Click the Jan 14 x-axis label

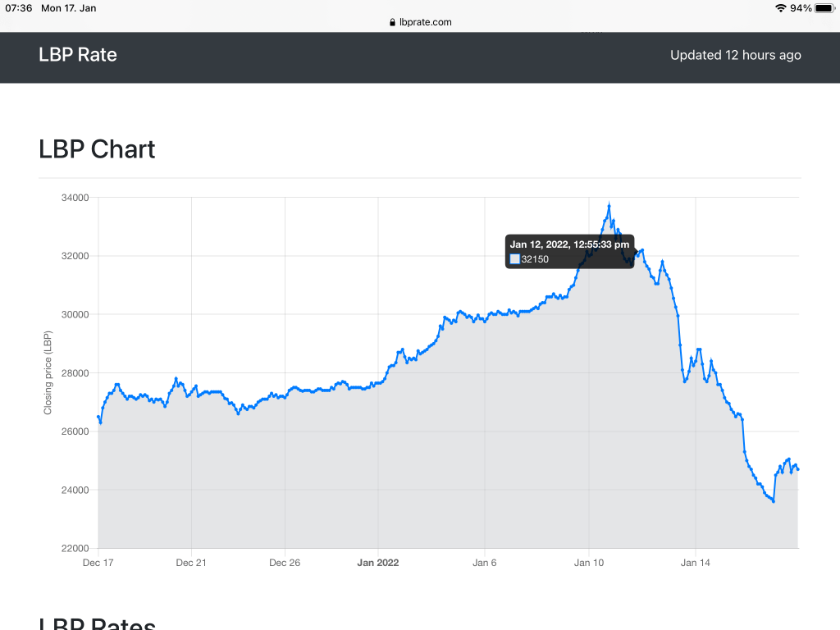click(695, 563)
